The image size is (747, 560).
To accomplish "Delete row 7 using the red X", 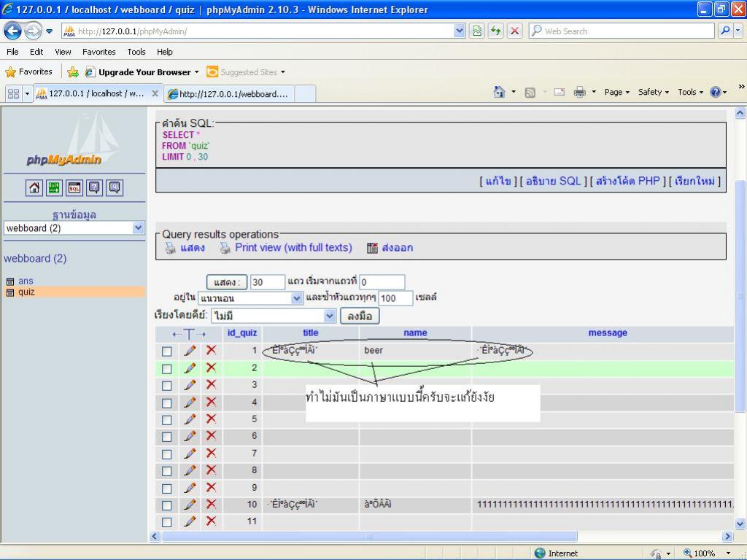I will [x=211, y=454].
